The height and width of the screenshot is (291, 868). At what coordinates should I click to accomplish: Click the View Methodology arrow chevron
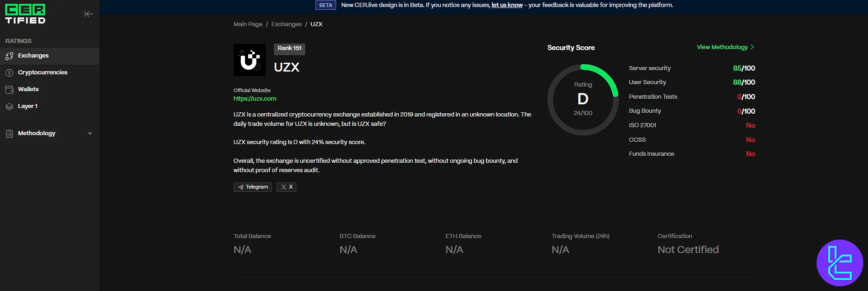pyautogui.click(x=752, y=47)
